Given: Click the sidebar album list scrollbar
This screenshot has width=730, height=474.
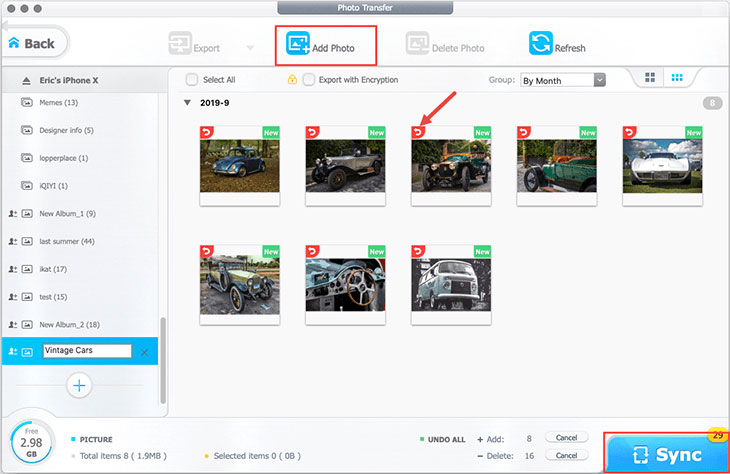Looking at the screenshot, I should 163,360.
